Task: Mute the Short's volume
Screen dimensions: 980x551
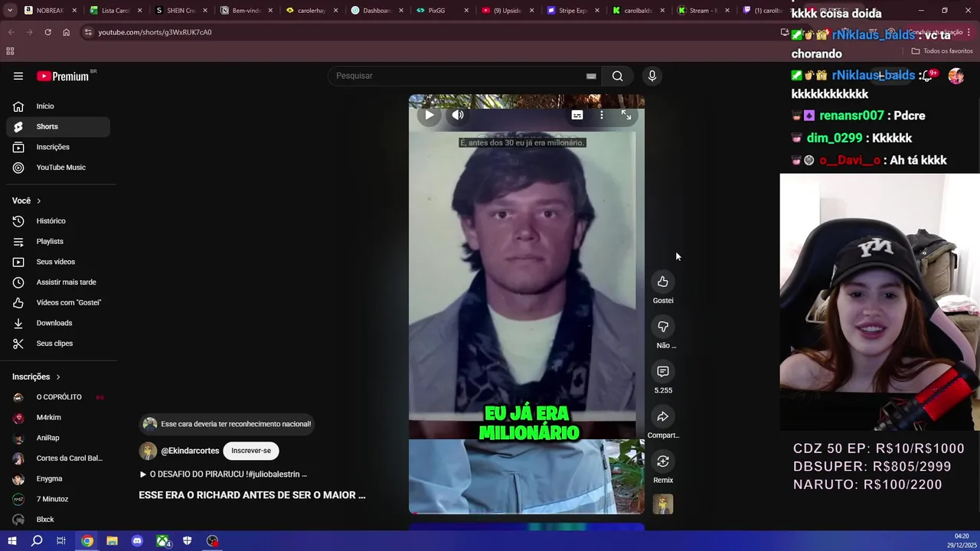Action: [x=458, y=115]
